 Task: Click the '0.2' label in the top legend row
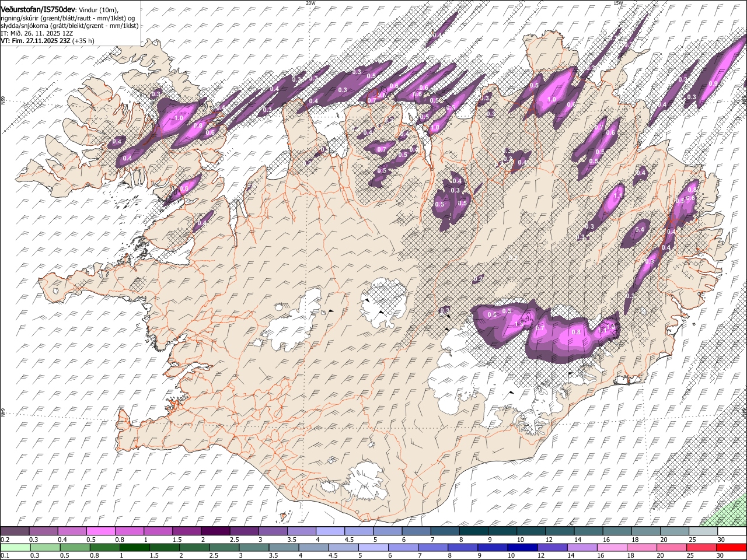(5, 540)
